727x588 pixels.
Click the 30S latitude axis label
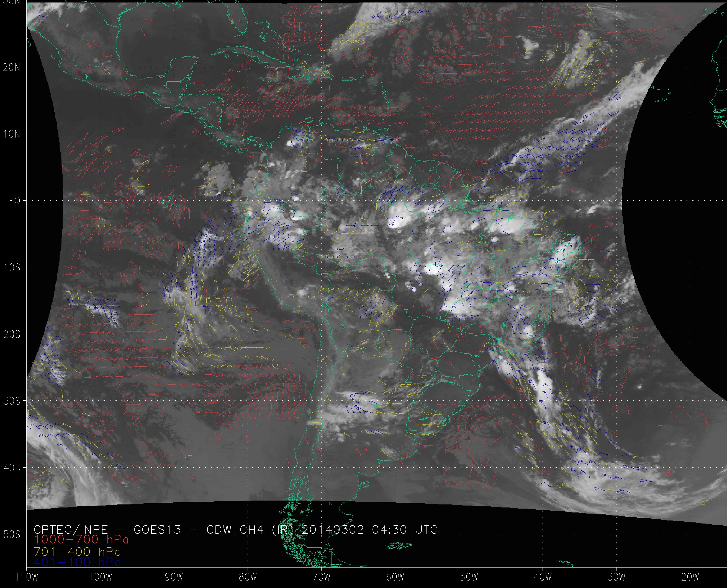point(12,401)
